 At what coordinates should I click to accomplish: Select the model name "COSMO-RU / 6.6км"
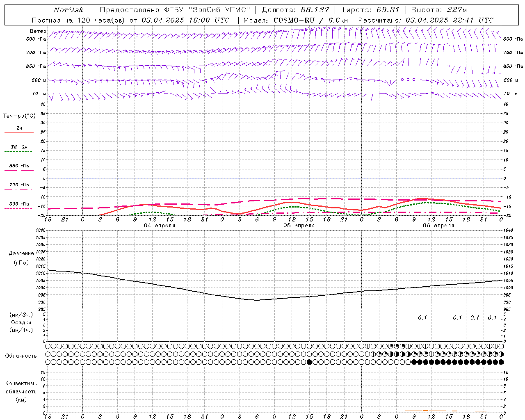310,20
